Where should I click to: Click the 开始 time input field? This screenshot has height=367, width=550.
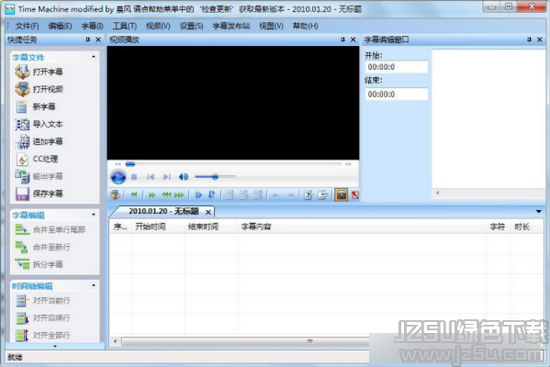pyautogui.click(x=396, y=67)
